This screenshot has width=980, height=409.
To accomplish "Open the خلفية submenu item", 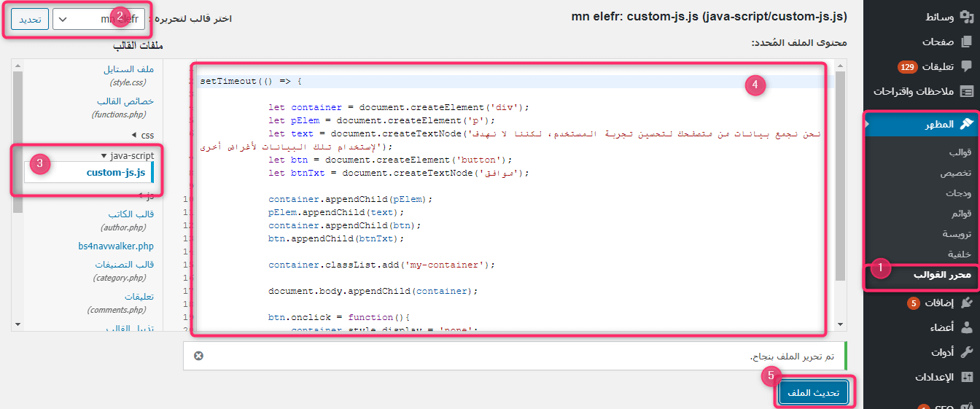I will (960, 254).
